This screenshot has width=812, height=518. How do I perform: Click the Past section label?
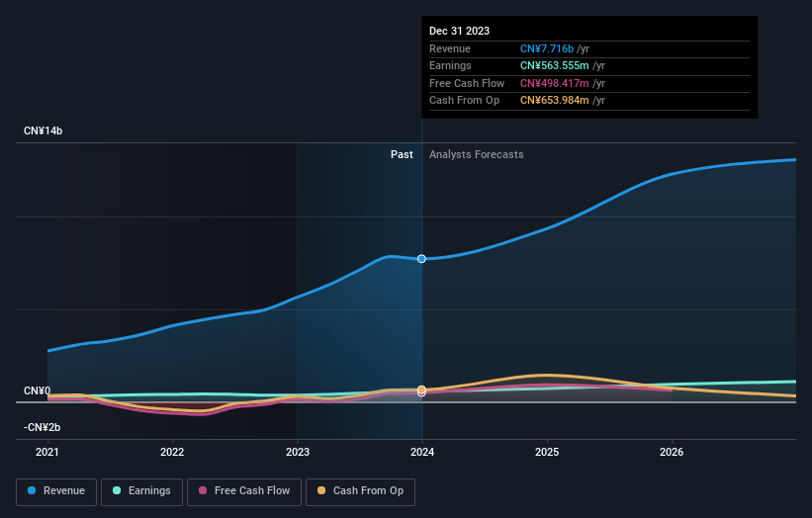point(402,154)
